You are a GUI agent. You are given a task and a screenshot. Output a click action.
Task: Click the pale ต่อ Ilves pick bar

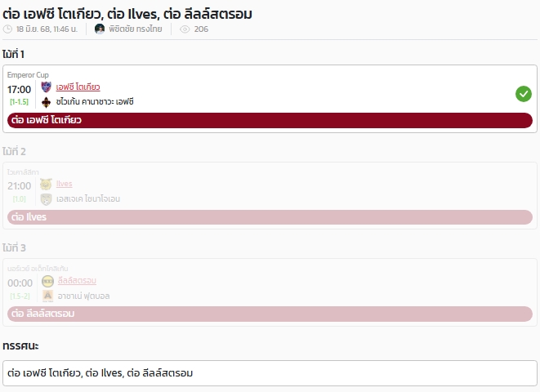click(270, 217)
